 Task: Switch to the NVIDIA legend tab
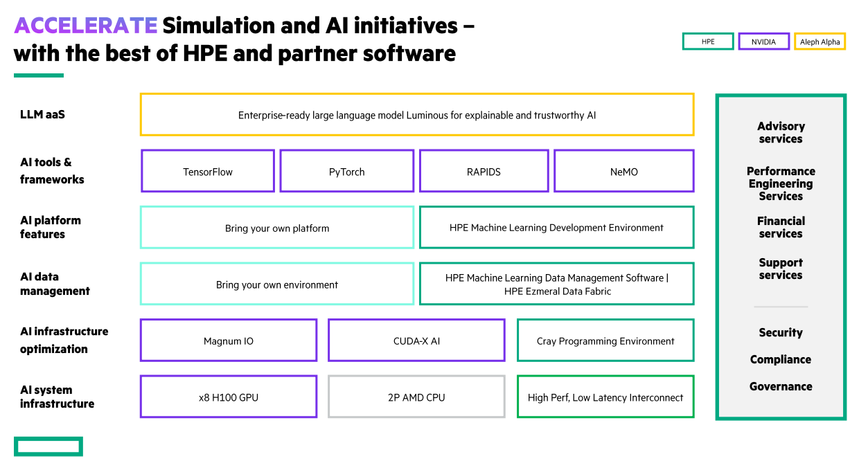pos(763,41)
